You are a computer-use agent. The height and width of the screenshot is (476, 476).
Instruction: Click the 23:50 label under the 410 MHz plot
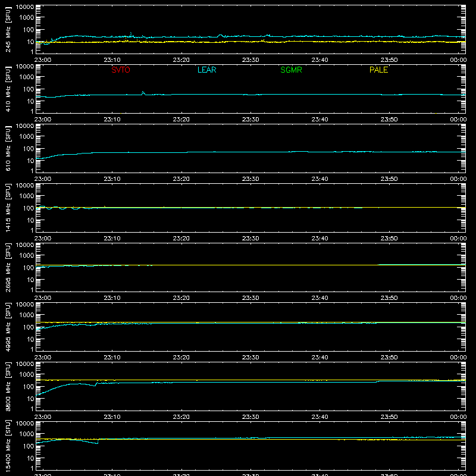point(389,120)
